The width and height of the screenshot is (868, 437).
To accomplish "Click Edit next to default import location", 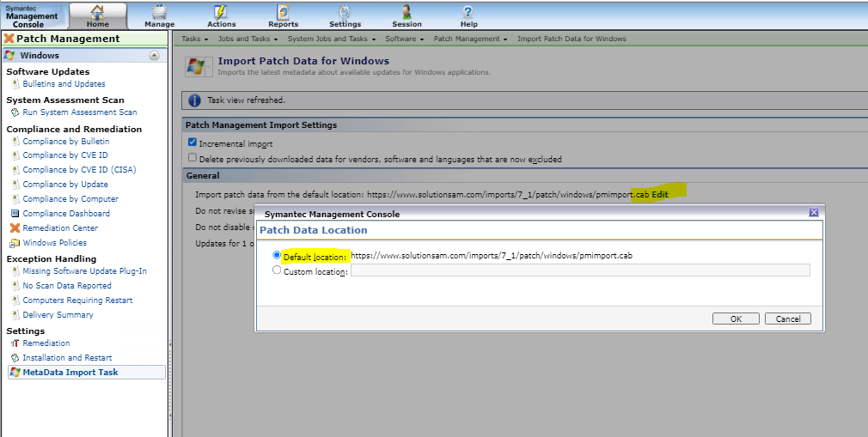I will [660, 195].
